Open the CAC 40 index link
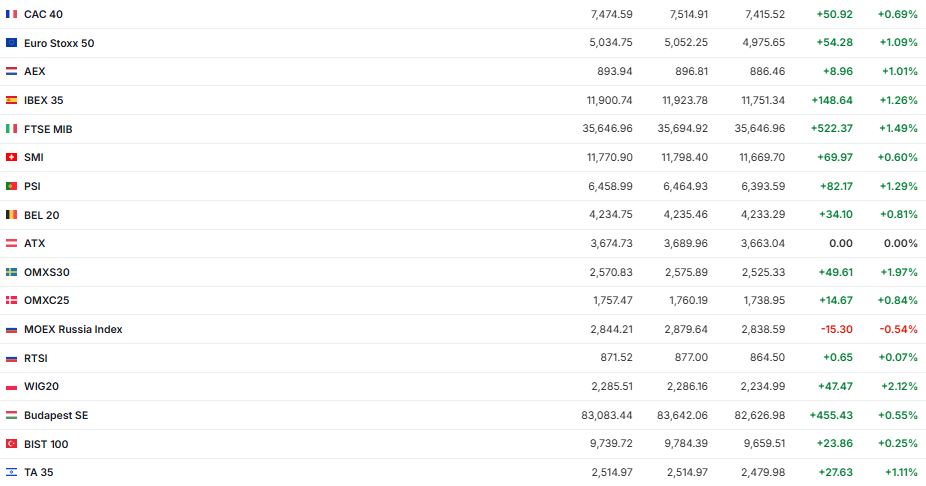The image size is (926, 486). pos(42,14)
